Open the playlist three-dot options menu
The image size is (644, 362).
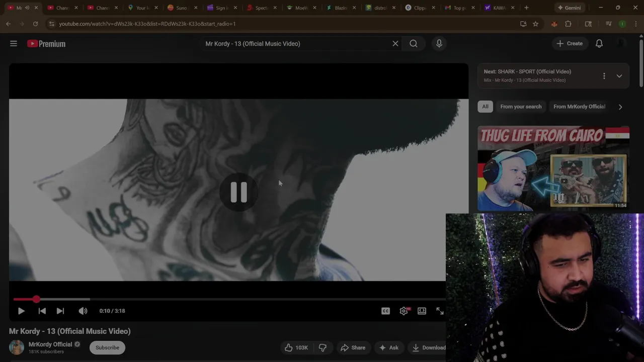click(x=604, y=76)
